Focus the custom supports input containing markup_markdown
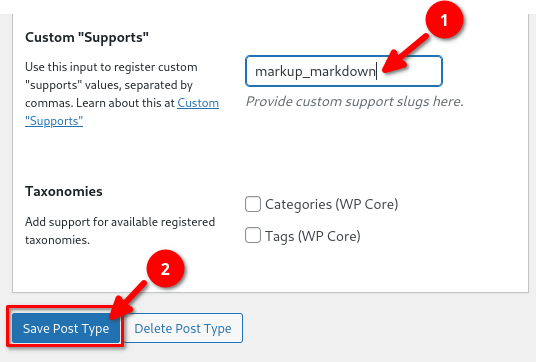The height and width of the screenshot is (362, 536). 344,71
